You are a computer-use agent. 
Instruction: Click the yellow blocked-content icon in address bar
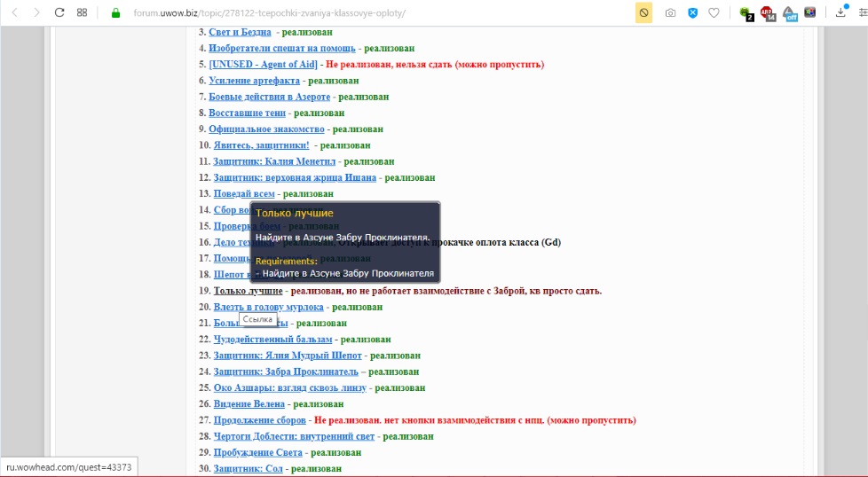click(643, 12)
